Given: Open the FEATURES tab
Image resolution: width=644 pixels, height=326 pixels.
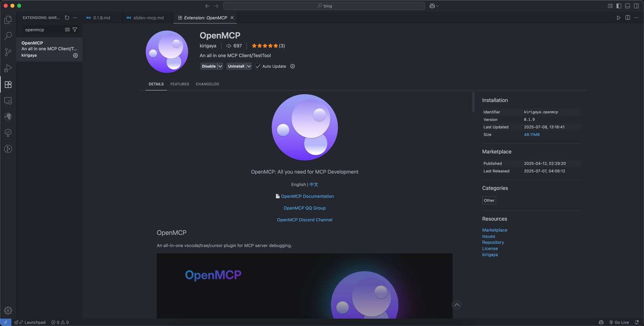Looking at the screenshot, I should click(x=180, y=84).
